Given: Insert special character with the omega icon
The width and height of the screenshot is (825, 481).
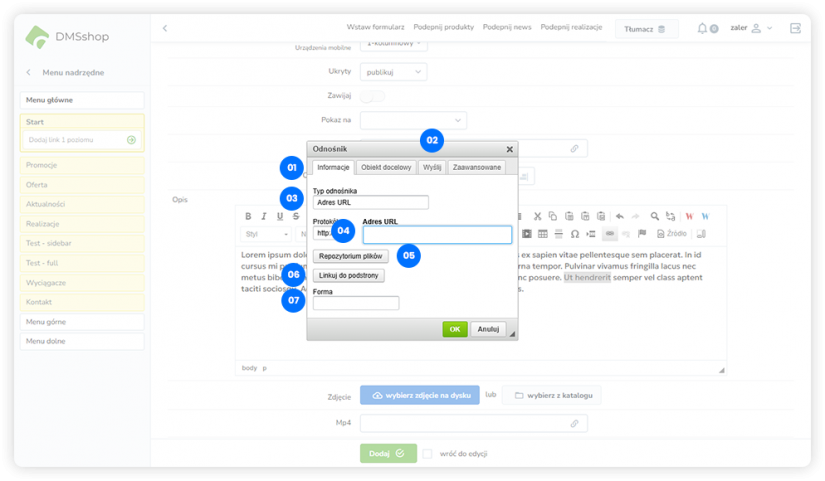Looking at the screenshot, I should click(x=575, y=234).
